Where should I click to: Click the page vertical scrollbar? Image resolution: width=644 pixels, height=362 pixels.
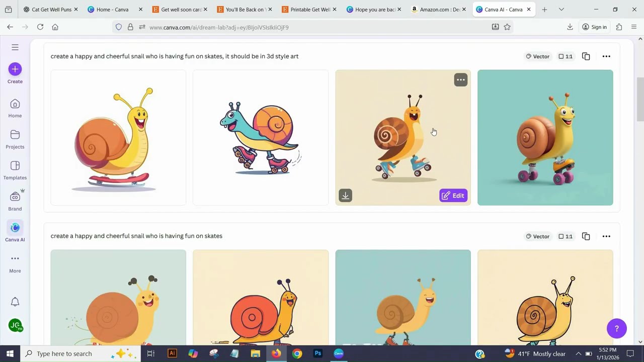640,100
